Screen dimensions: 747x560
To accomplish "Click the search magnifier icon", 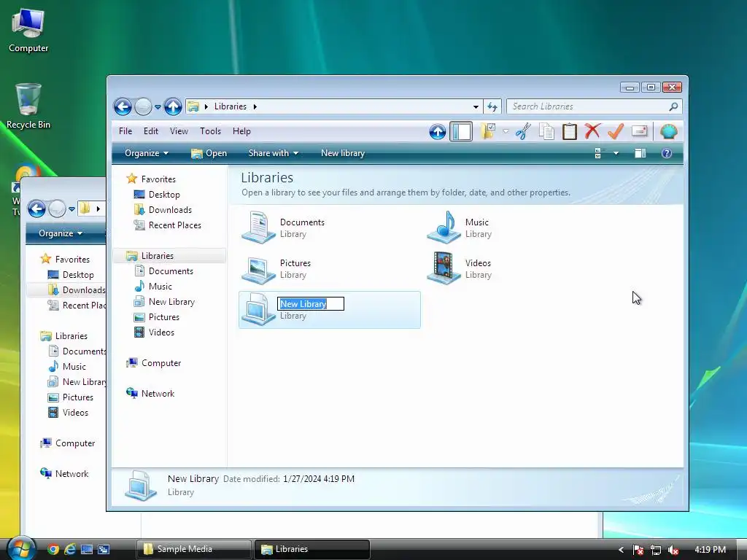I will [673, 106].
